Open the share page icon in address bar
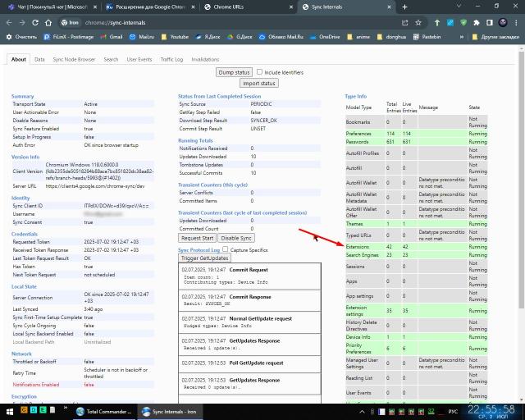The image size is (525, 420). click(x=405, y=23)
